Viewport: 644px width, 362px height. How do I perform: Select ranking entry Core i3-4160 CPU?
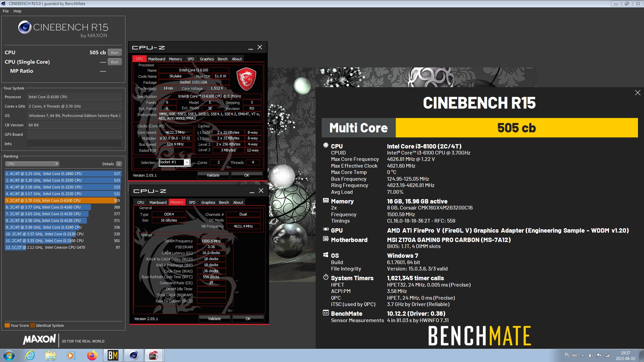[63, 207]
